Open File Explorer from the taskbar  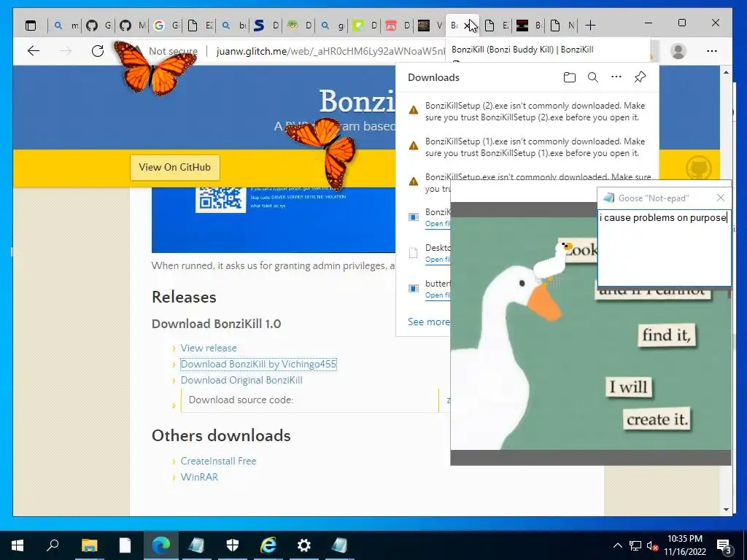89,545
